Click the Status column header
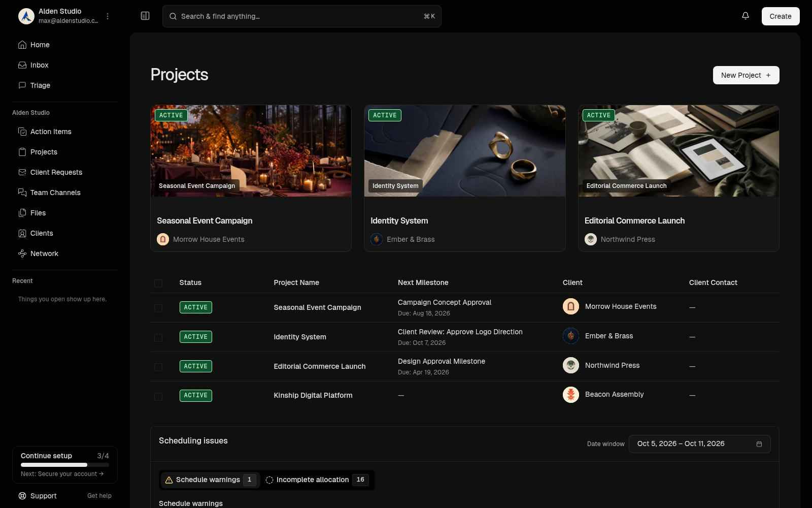Image resolution: width=812 pixels, height=508 pixels. point(190,282)
